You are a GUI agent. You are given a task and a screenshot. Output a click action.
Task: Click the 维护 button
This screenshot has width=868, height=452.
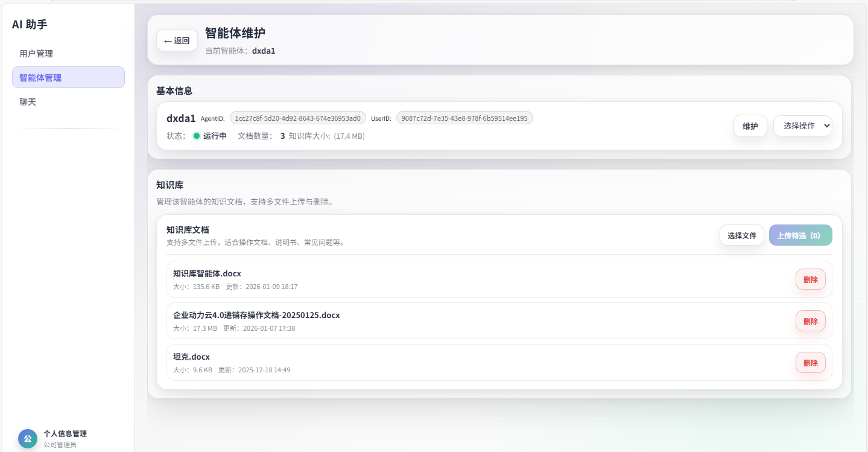point(750,126)
